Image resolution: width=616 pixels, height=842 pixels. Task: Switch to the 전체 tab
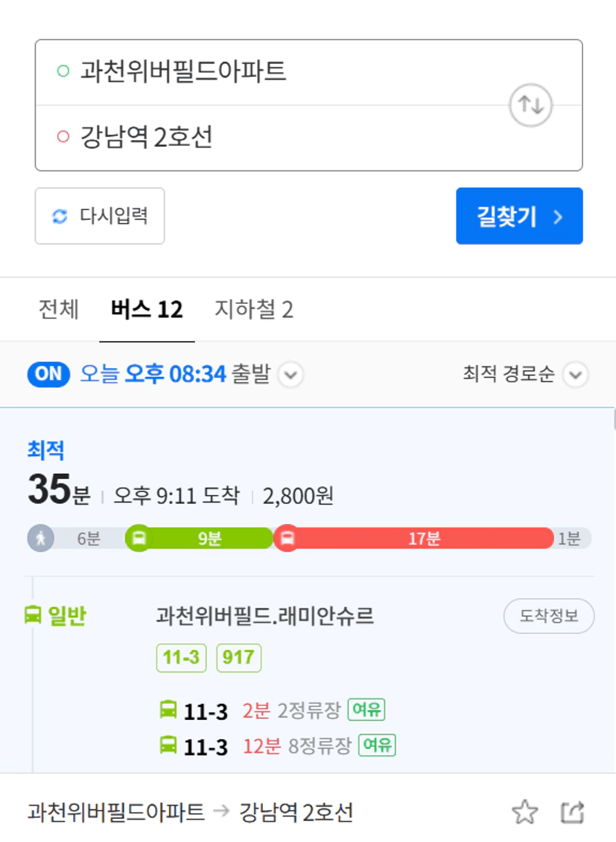click(59, 309)
